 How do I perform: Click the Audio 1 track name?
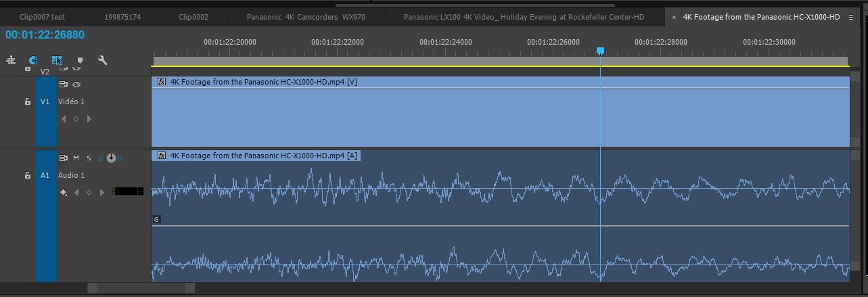pos(72,175)
